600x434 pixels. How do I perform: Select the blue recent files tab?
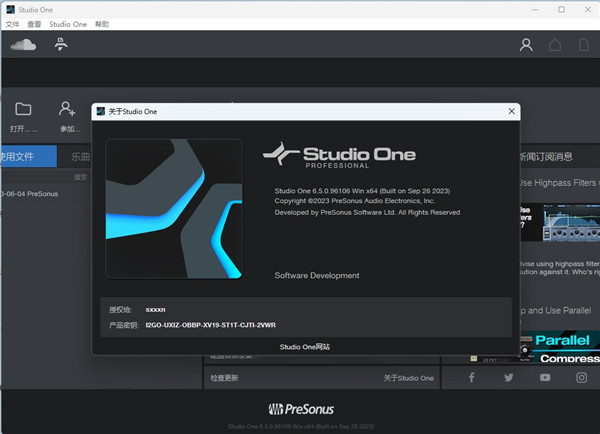click(29, 156)
